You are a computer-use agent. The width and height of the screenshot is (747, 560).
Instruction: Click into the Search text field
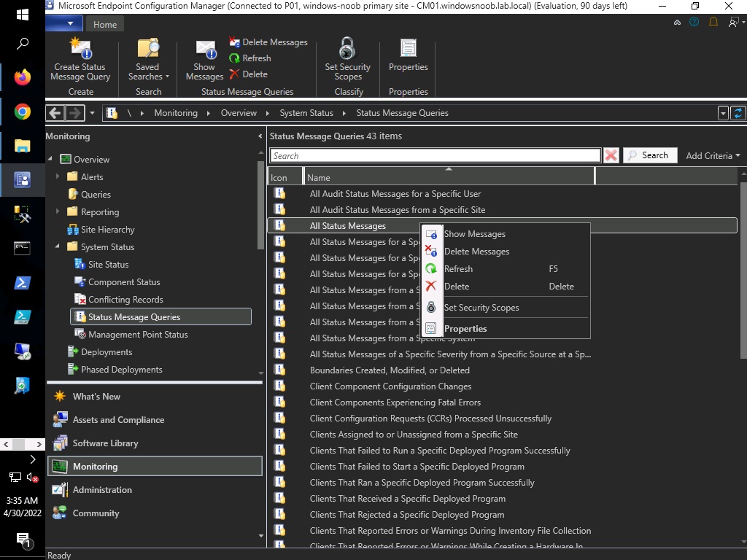pos(436,156)
